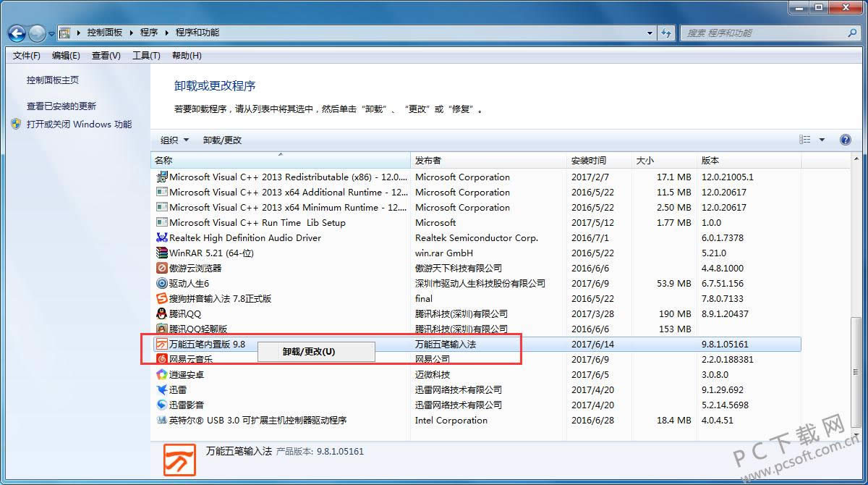Click the WinRAR 5.21 program icon
868x485 pixels.
click(162, 253)
